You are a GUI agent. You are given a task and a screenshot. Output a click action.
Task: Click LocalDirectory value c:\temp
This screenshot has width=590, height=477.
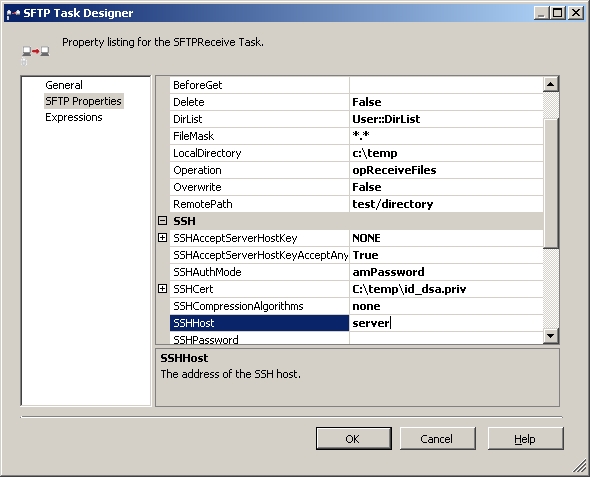[x=446, y=153]
